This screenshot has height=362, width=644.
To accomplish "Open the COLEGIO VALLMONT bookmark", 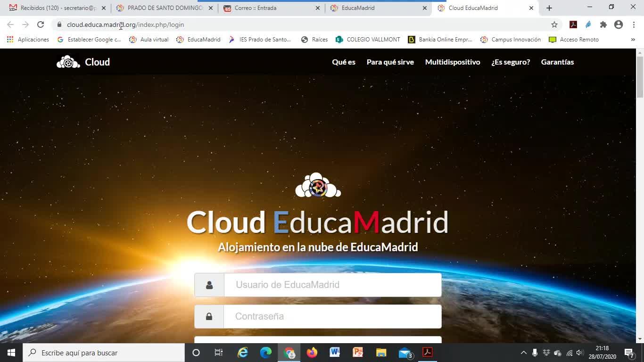I will (368, 40).
